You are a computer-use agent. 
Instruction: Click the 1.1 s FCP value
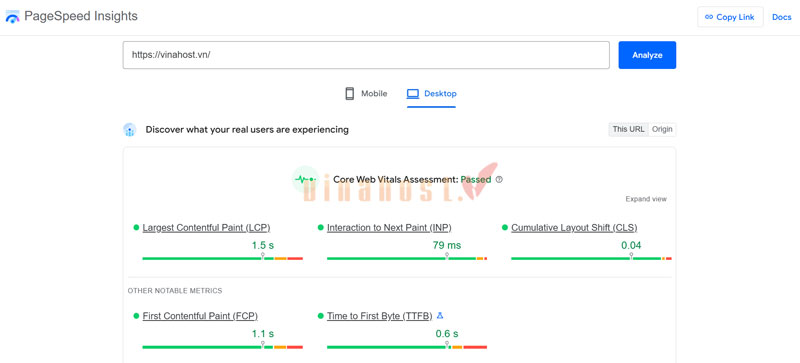(263, 334)
